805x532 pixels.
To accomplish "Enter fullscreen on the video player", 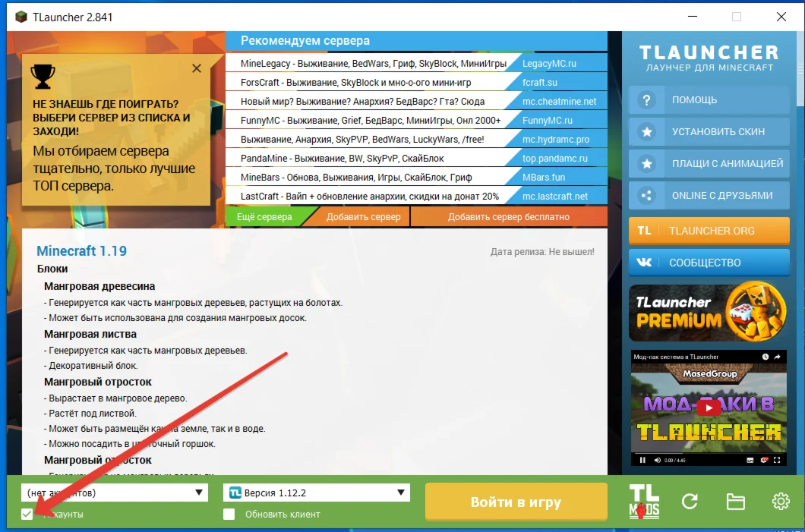I will (x=777, y=460).
